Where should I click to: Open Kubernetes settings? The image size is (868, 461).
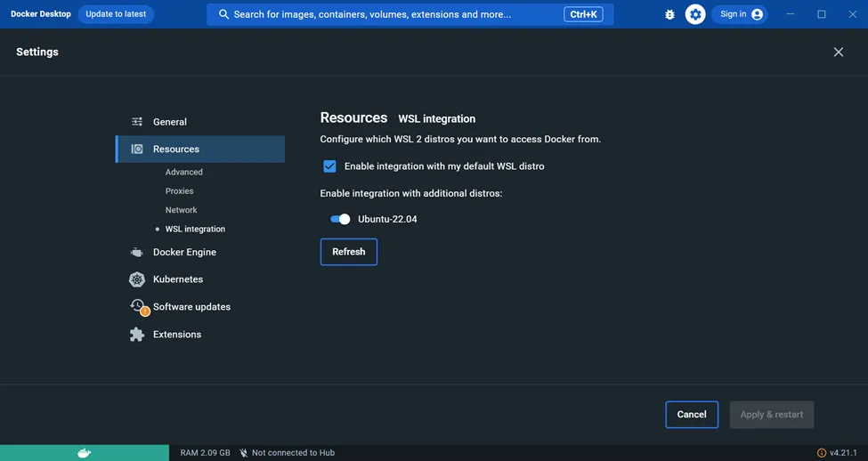tap(199, 279)
